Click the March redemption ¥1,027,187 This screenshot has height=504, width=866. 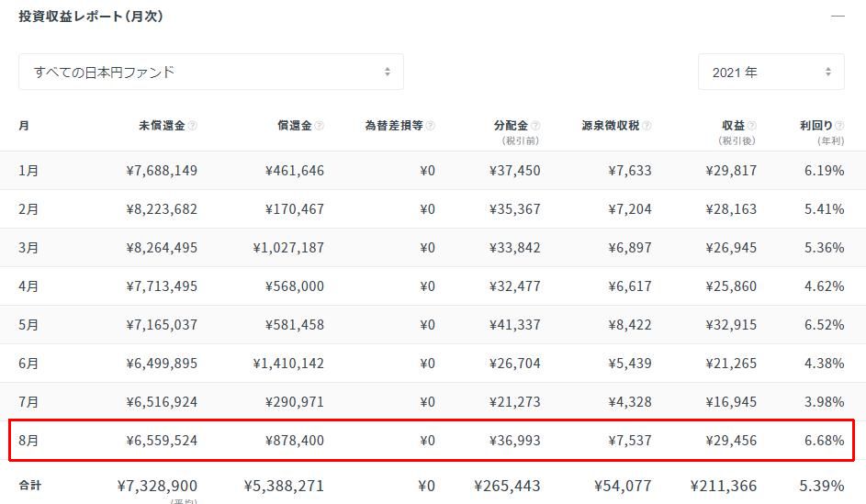pos(288,248)
